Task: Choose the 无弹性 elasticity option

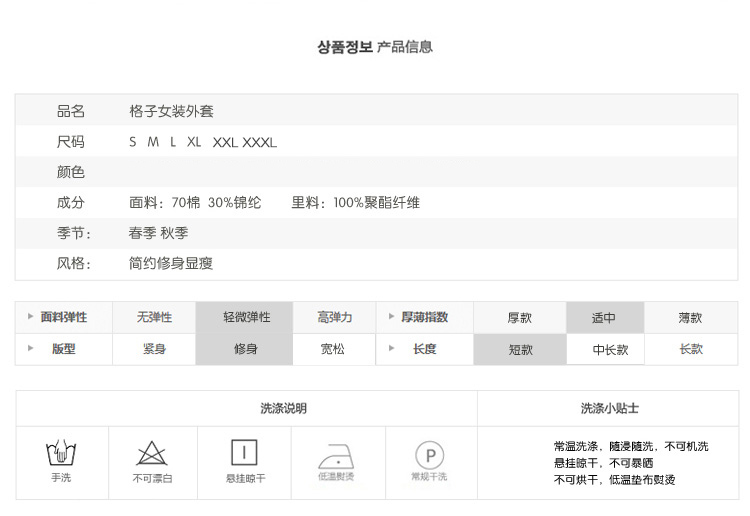Action: 155,318
